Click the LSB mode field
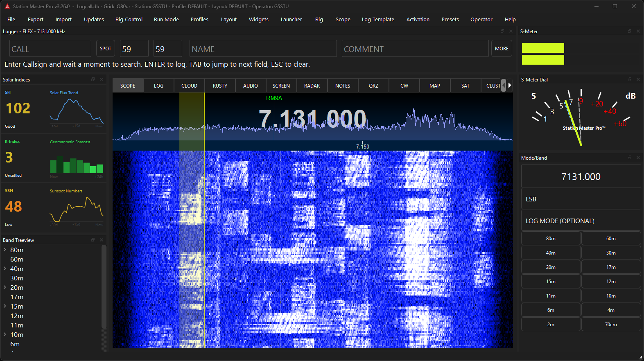 coord(581,199)
